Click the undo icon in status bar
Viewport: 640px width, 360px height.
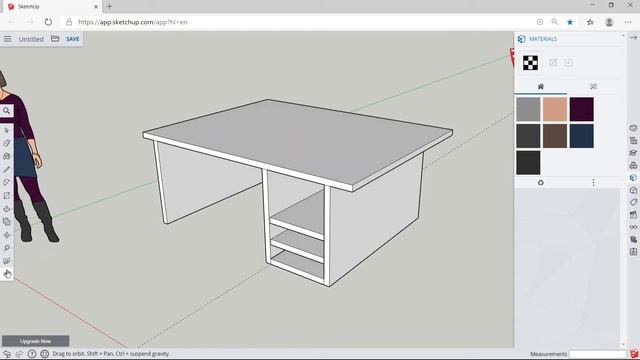(7, 354)
